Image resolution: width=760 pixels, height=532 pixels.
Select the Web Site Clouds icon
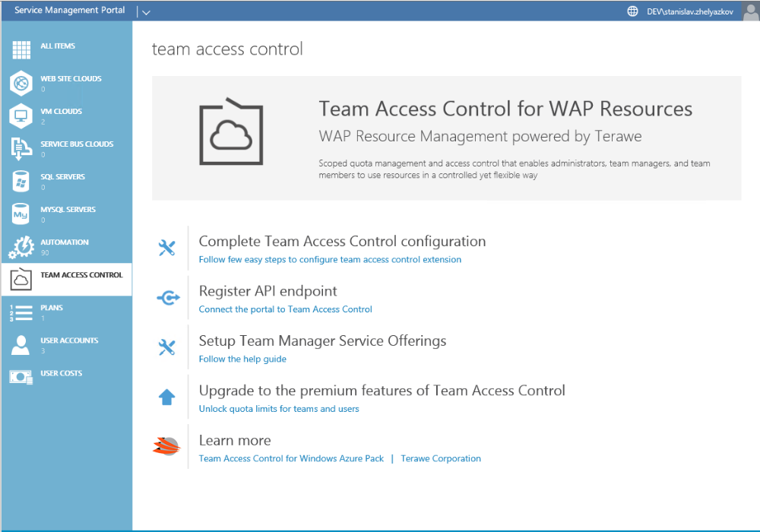21,83
